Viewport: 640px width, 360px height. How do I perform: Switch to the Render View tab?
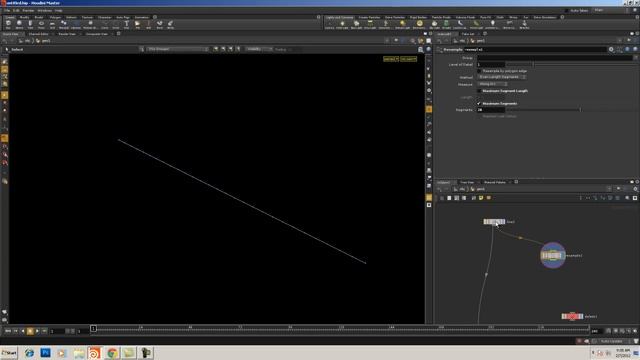coord(67,34)
